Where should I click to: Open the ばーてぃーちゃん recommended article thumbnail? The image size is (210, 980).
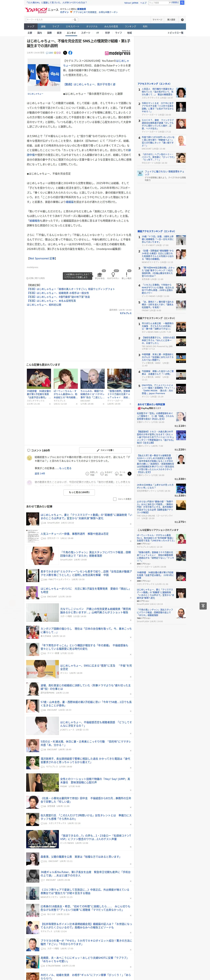[66, 379]
